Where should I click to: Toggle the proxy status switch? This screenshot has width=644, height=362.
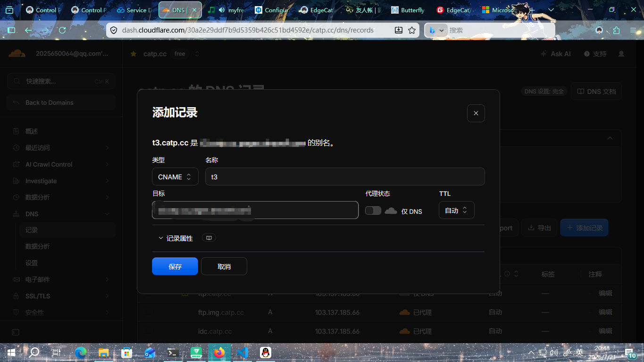[373, 210]
